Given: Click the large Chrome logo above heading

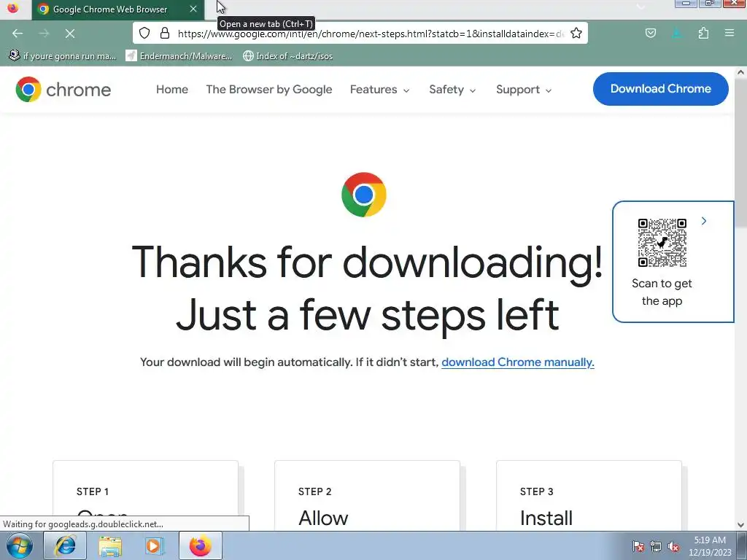Looking at the screenshot, I should point(363,194).
